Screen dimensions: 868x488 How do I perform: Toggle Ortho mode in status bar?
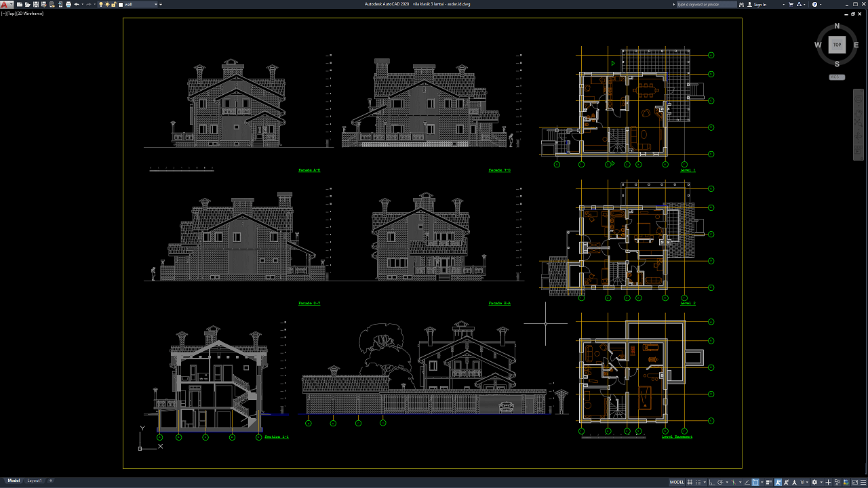[711, 483]
